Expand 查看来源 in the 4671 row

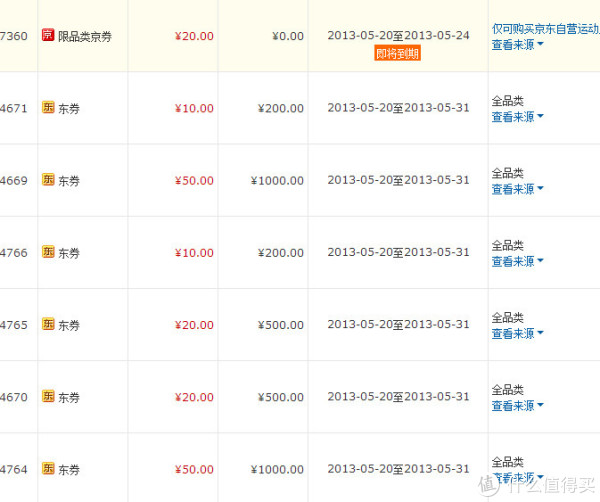[x=517, y=117]
